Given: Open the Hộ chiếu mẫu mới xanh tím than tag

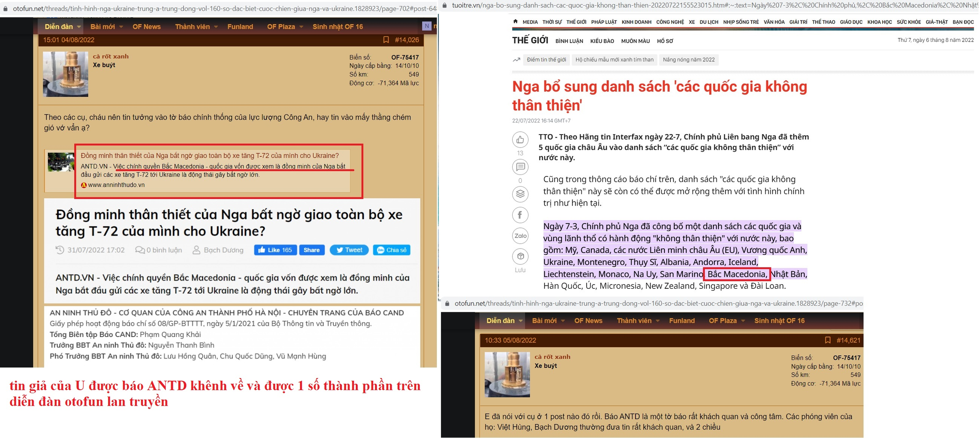Looking at the screenshot, I should point(614,60).
